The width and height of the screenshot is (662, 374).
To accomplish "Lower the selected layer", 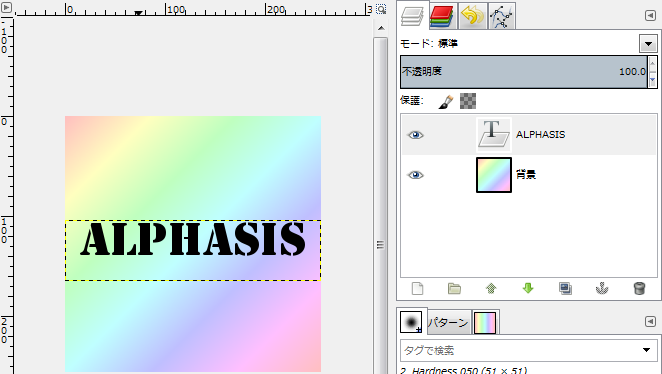I will click(x=528, y=289).
